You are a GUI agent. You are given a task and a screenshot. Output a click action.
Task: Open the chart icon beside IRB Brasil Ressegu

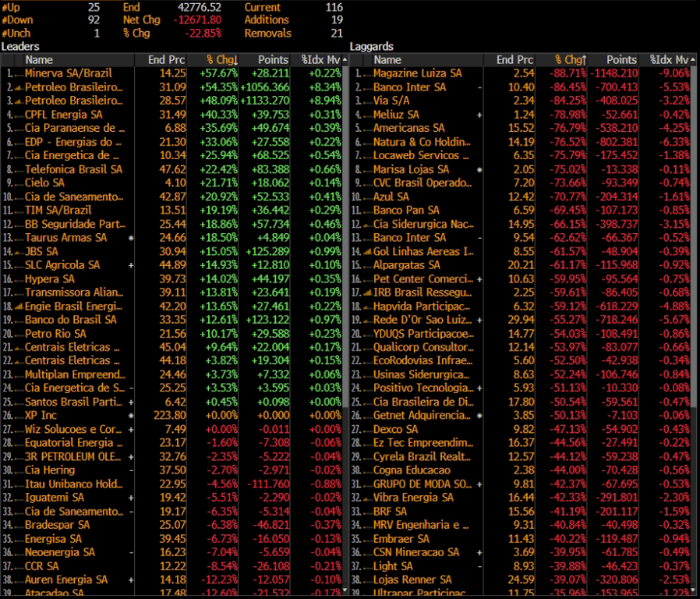tap(367, 292)
